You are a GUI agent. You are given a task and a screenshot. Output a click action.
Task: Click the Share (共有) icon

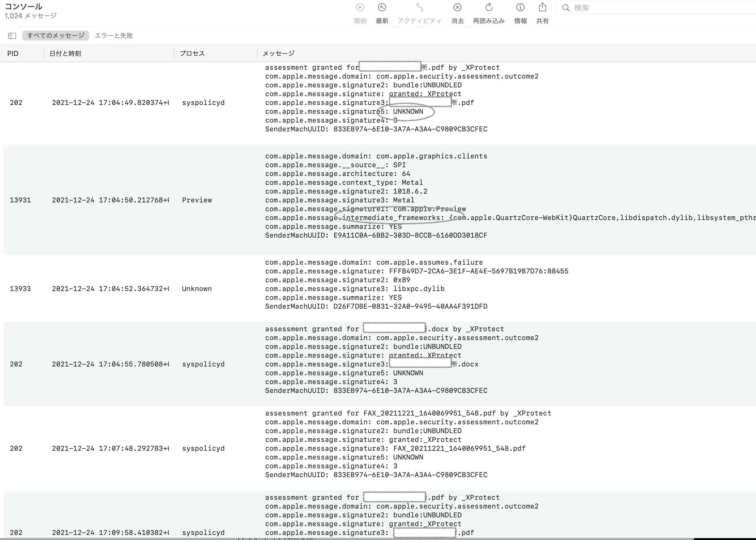tap(542, 8)
